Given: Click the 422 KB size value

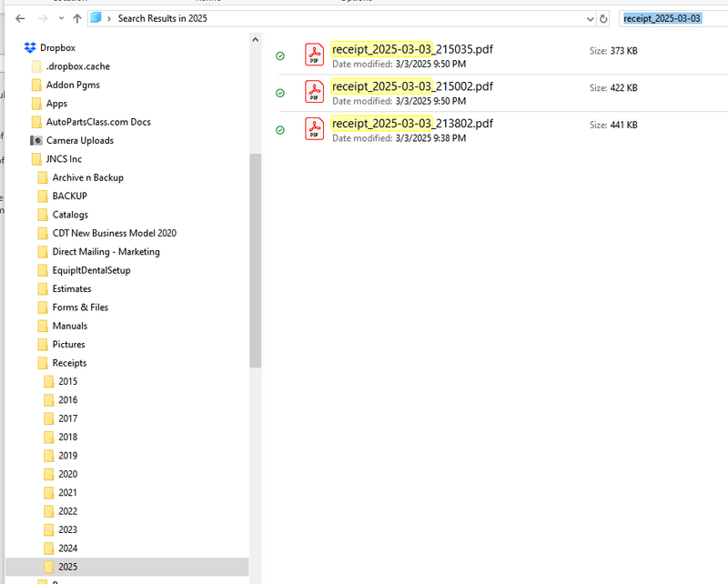Looking at the screenshot, I should [x=624, y=88].
